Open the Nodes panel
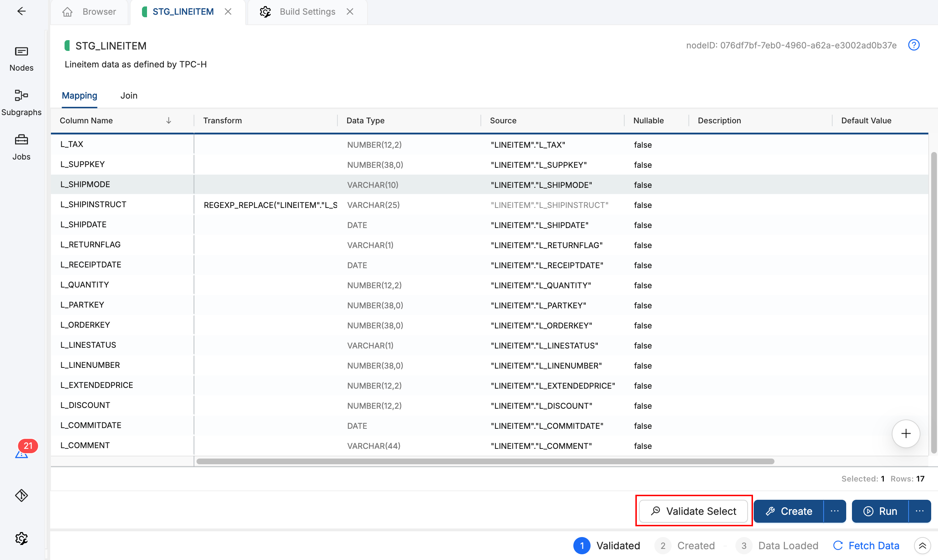 (x=22, y=58)
